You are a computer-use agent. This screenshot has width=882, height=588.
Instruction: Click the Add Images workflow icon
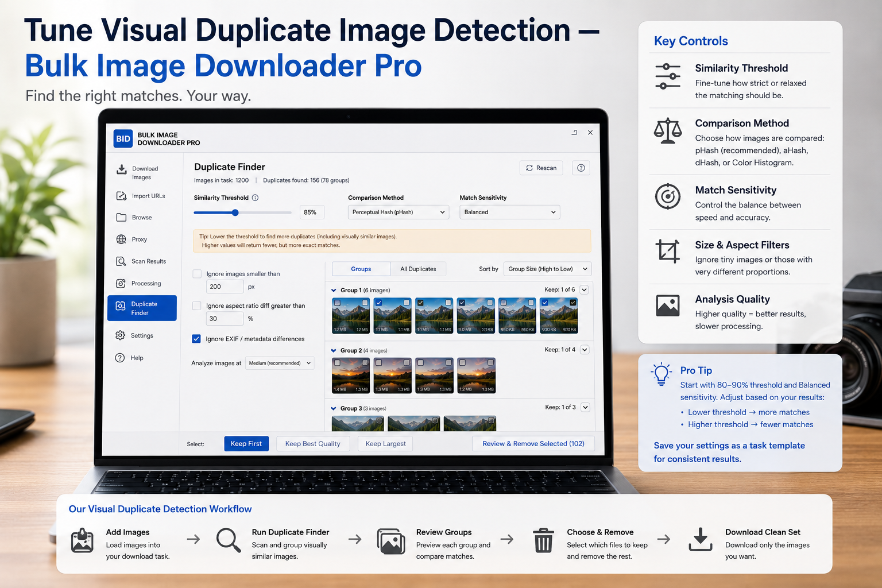82,540
